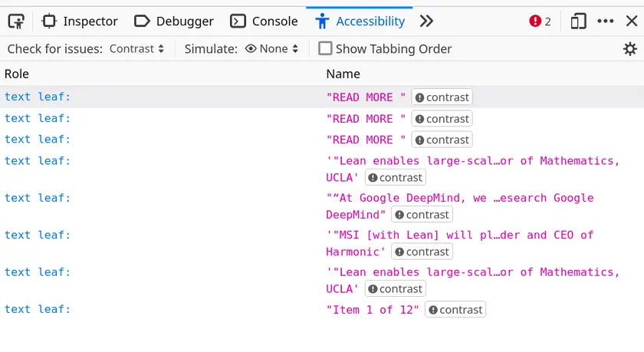The width and height of the screenshot is (644, 352).
Task: Open accessibility settings gear menu
Action: tap(629, 49)
